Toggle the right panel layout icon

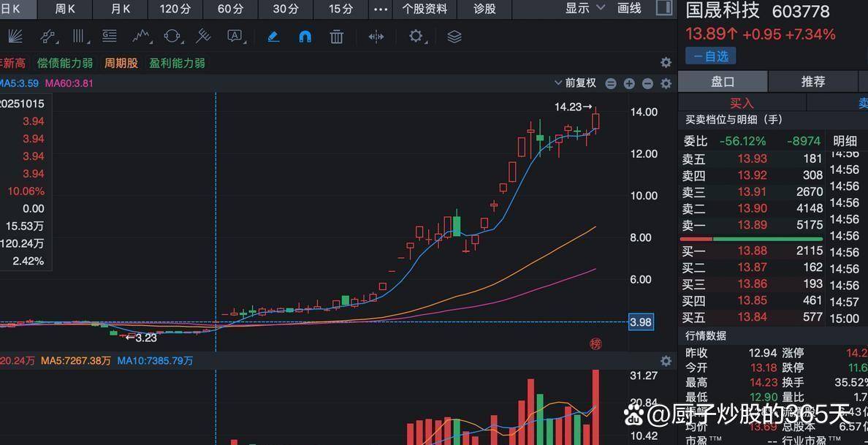pos(663,9)
